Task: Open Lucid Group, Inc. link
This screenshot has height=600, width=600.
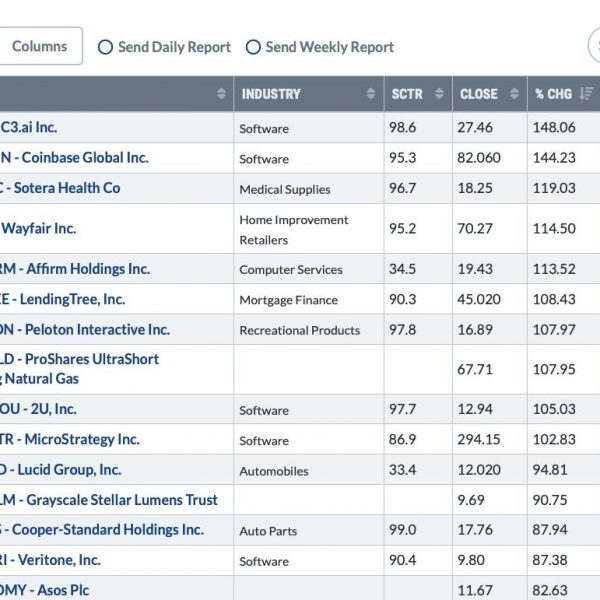Action: pyautogui.click(x=61, y=470)
